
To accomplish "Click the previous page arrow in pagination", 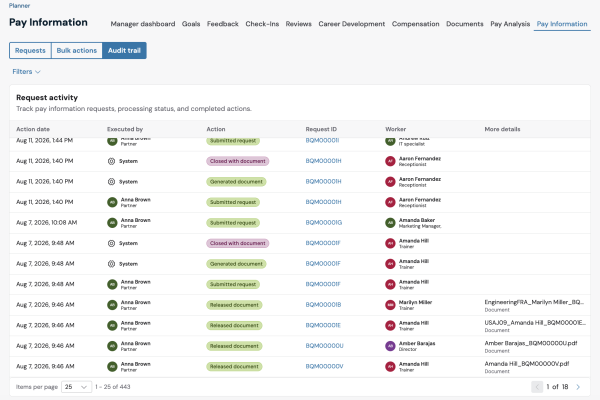I will (x=537, y=387).
